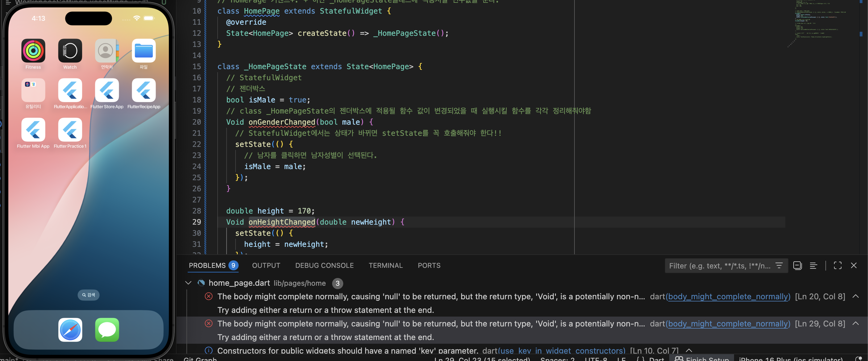This screenshot has height=361, width=868.
Task: Click the home_page.dart group count badge 3
Action: click(x=337, y=283)
